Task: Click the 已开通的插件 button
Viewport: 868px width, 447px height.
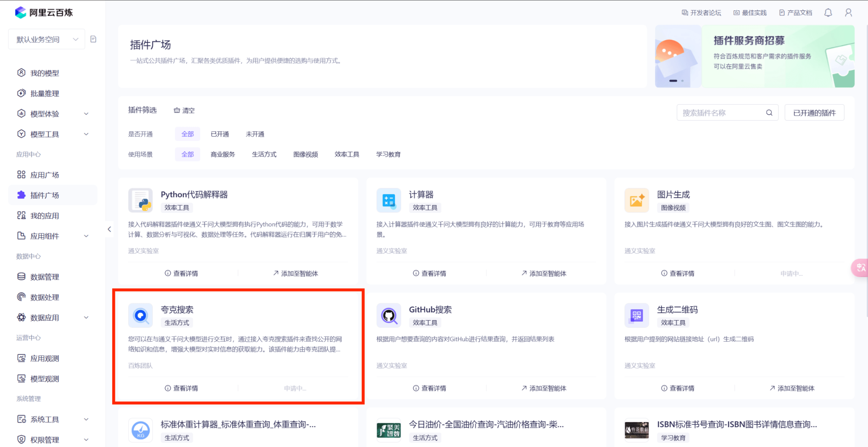Action: coord(814,113)
